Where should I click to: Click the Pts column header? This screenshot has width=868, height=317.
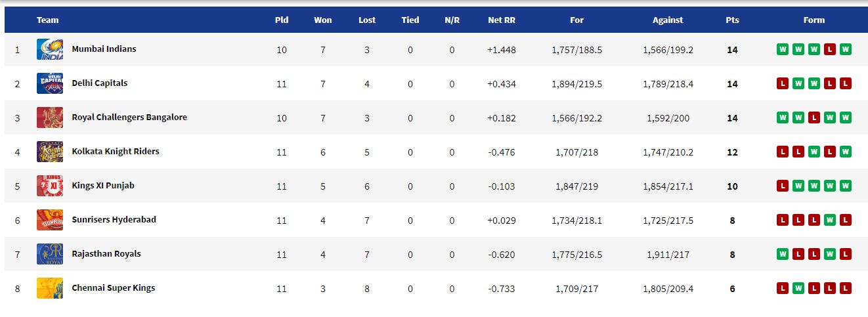pos(732,20)
